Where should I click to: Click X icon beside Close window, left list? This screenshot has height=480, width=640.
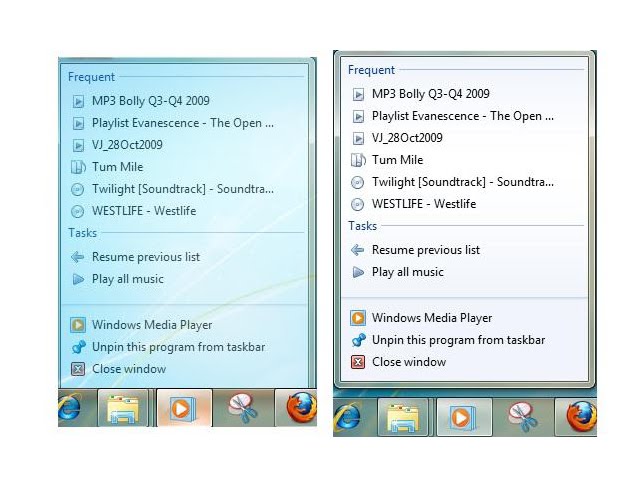(78, 369)
